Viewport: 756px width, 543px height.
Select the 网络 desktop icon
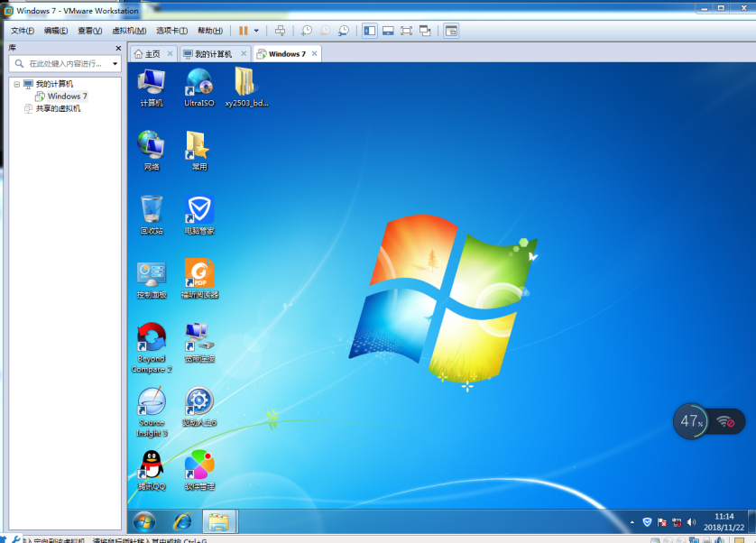152,151
